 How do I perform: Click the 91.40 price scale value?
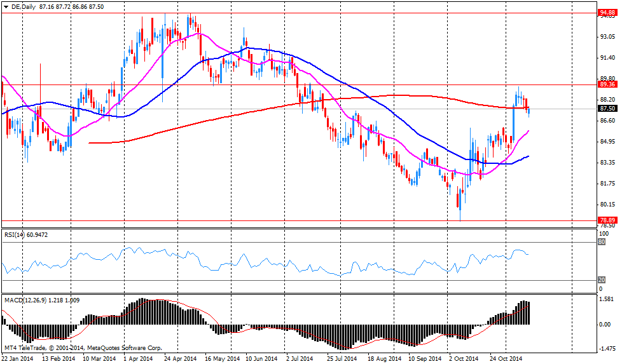[608, 58]
